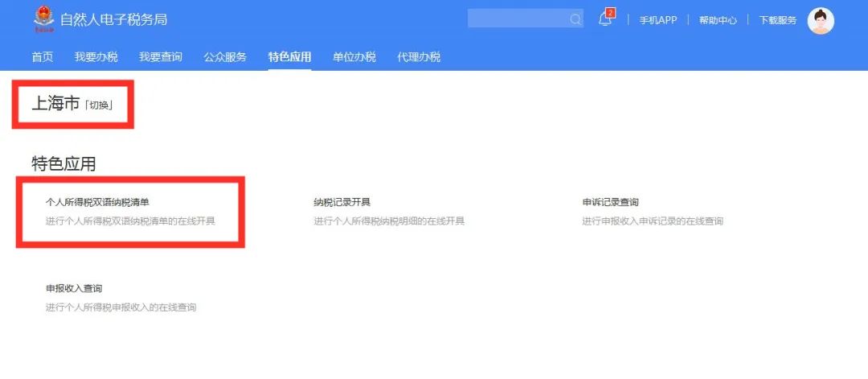Click the 上海市 city name

[56, 104]
